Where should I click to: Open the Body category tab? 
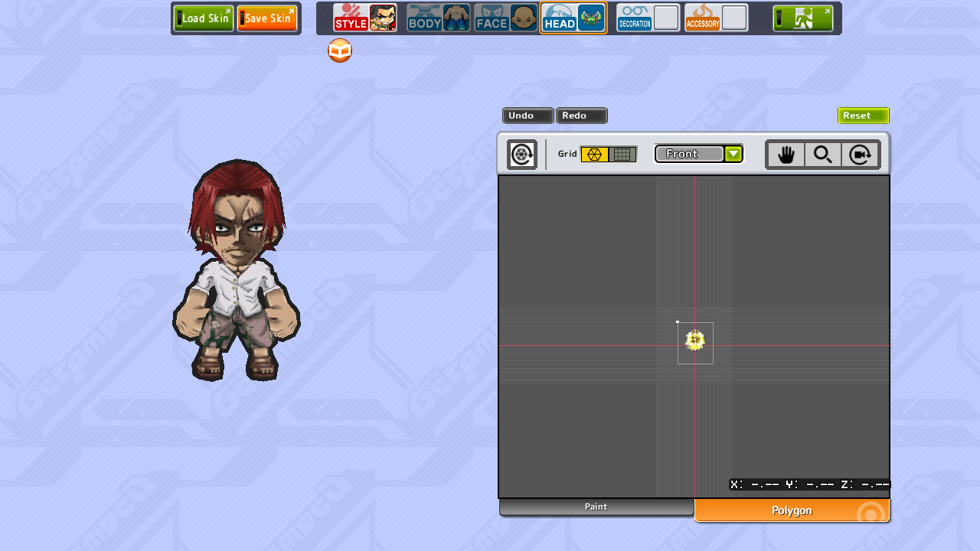pos(439,18)
